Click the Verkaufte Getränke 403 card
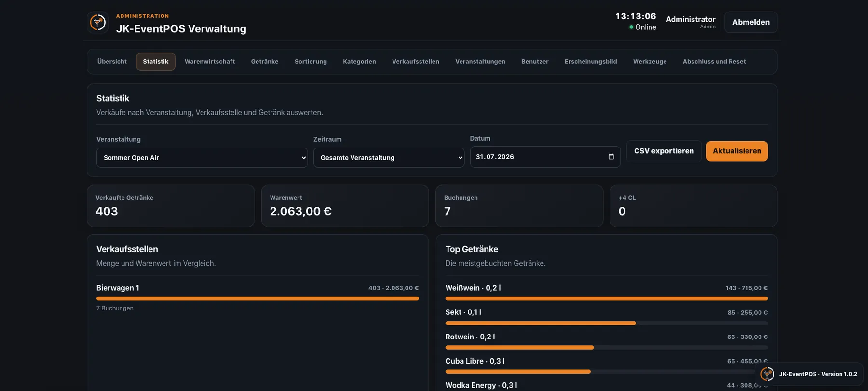Image resolution: width=868 pixels, height=391 pixels. coord(171,206)
